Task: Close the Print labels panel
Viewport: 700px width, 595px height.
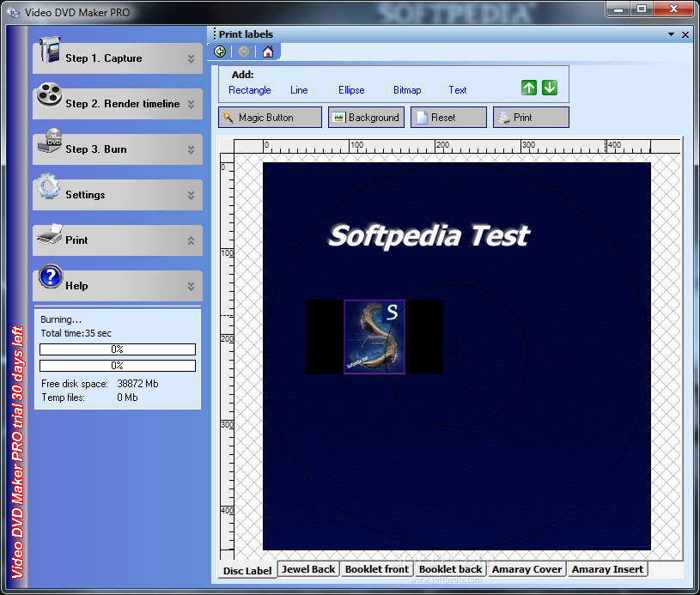Action: [685, 34]
